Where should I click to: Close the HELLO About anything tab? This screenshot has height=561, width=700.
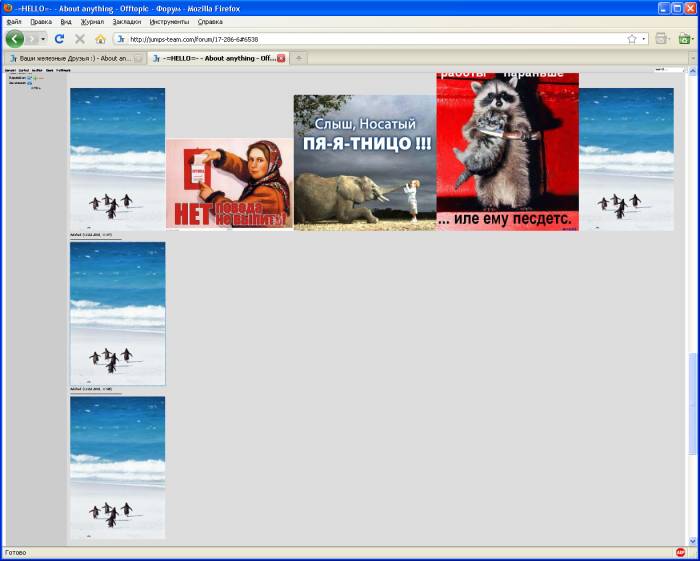(x=281, y=58)
